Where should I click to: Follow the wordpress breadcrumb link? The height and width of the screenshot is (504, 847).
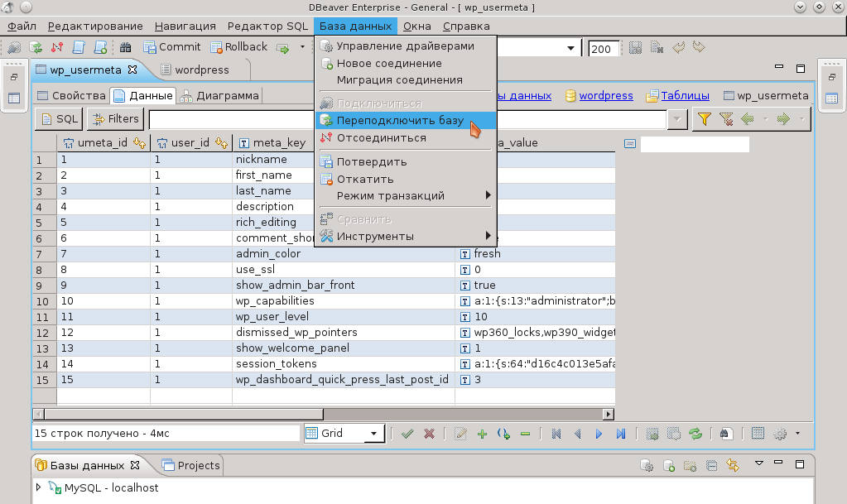[605, 96]
